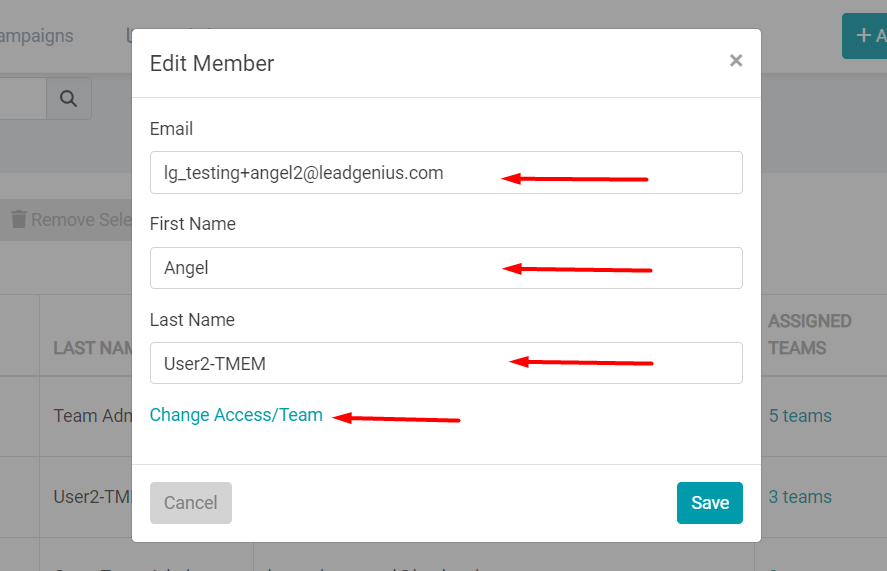Viewport: 887px width, 571px height.
Task: Sort by the Assigned Teams column header
Action: 810,334
